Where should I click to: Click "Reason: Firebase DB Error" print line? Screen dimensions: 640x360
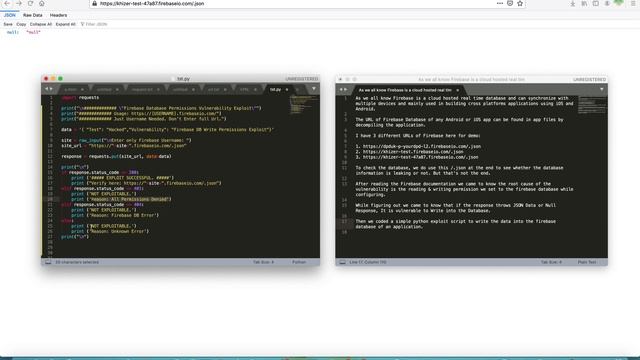point(115,215)
